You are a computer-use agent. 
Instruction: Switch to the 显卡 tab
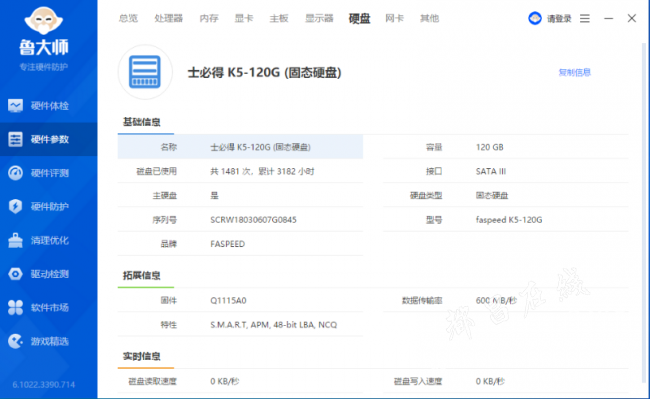[x=244, y=18]
